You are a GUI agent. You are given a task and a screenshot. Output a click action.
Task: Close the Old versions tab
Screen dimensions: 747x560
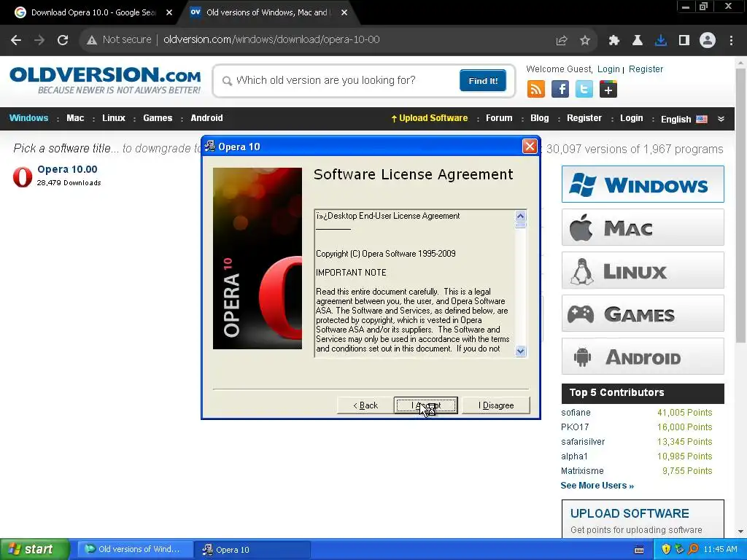click(x=344, y=12)
